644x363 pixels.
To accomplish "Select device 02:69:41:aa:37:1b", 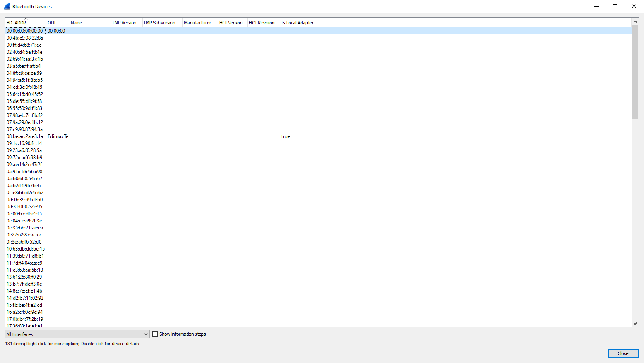I will click(x=24, y=59).
